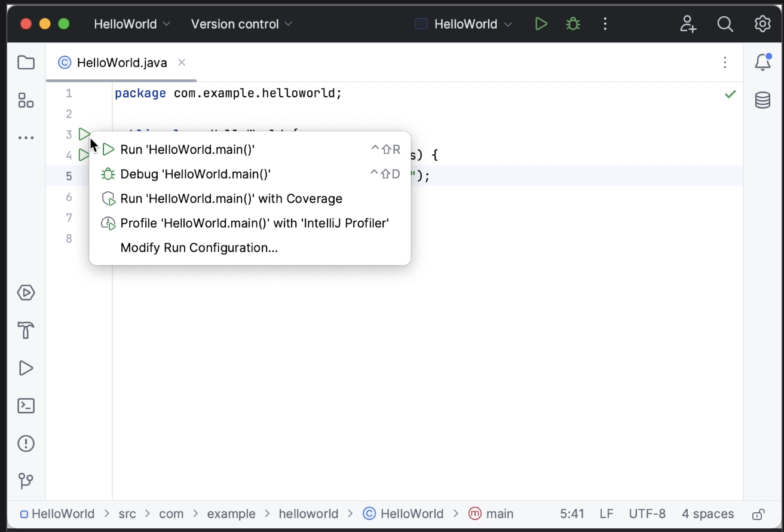Open the Terminal tool window icon
The image size is (784, 532).
26,406
